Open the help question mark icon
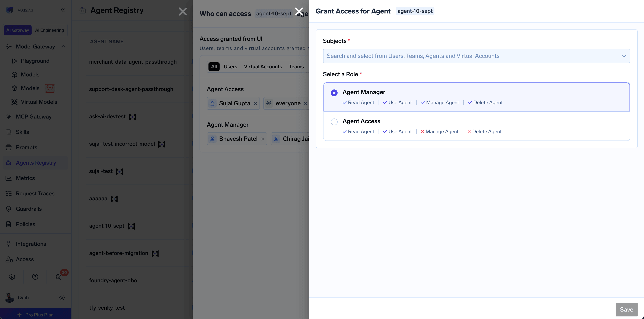Viewport: 644px width, 319px height. pyautogui.click(x=35, y=277)
